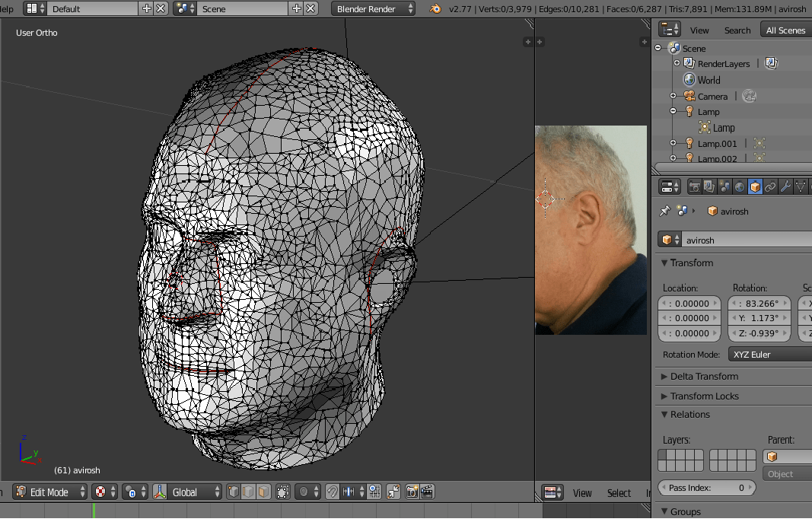Toggle limit selection to visible

[283, 492]
